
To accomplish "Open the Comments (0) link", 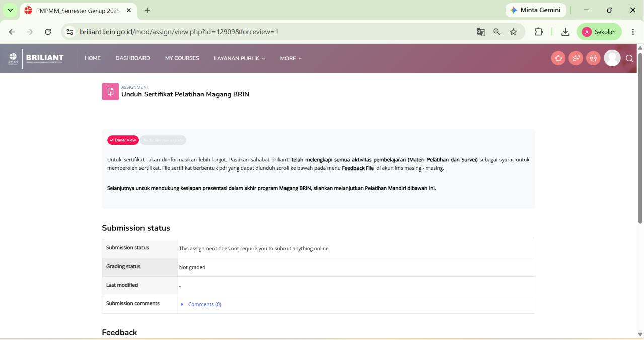I will coord(204,304).
